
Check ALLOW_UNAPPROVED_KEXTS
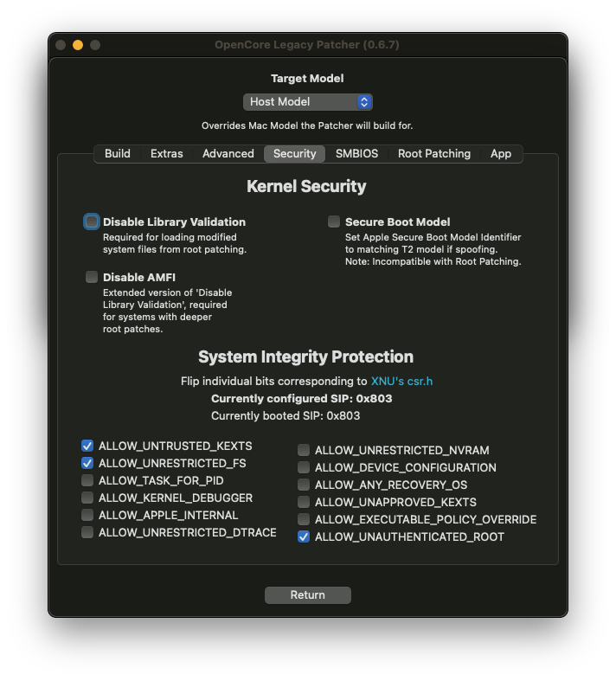tap(304, 502)
